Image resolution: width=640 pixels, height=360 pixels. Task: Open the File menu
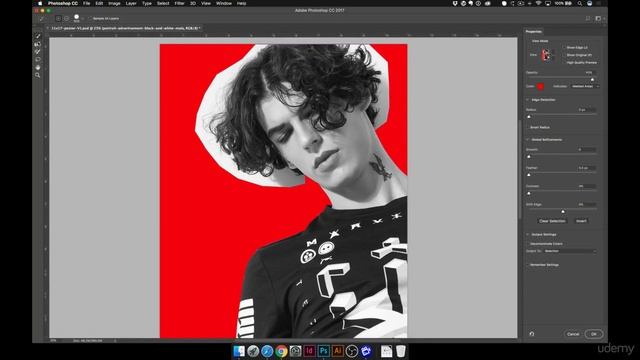click(87, 3)
